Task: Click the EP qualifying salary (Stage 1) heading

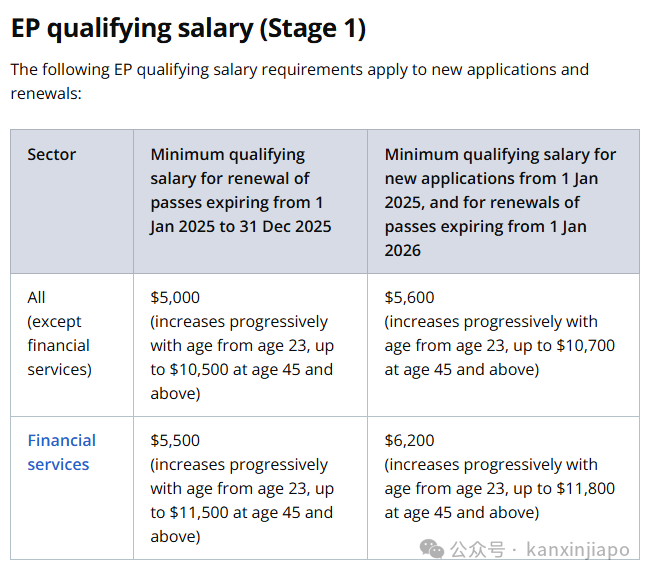Action: point(188,28)
